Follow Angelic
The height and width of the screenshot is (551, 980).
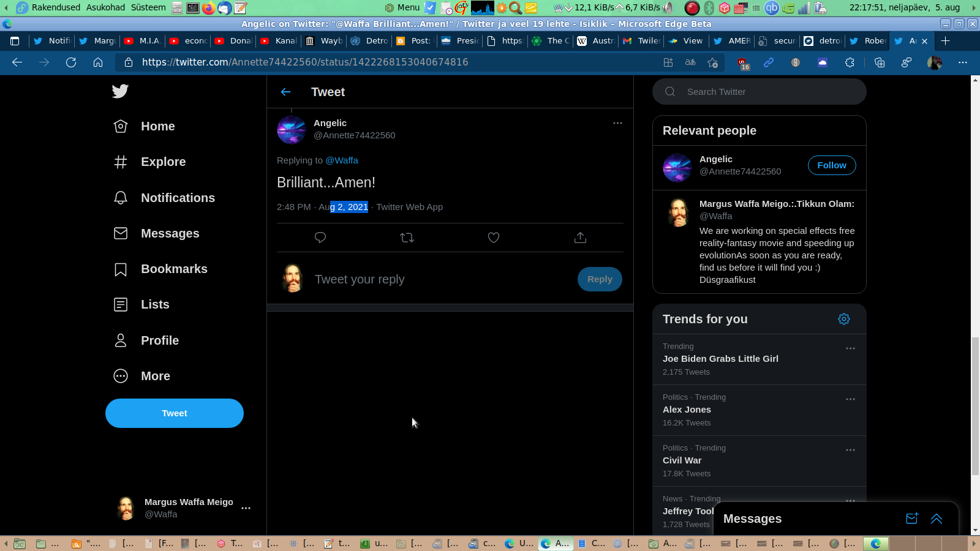coord(832,165)
